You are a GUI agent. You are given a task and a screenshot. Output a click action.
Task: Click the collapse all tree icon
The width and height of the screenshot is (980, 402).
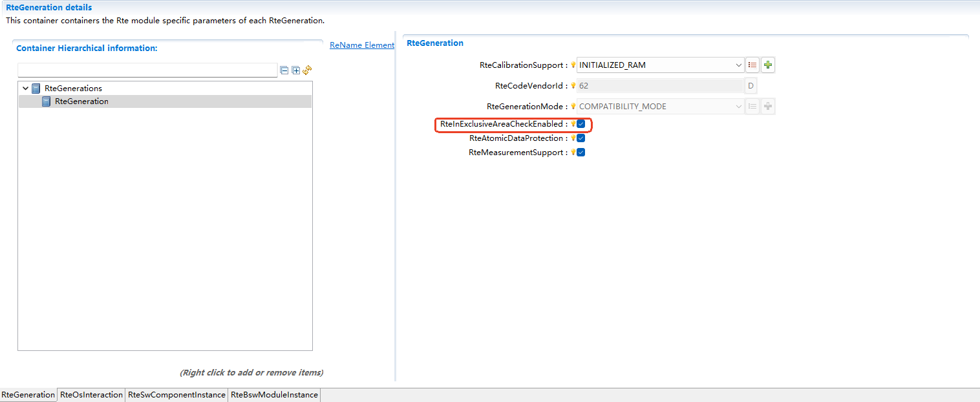point(284,70)
